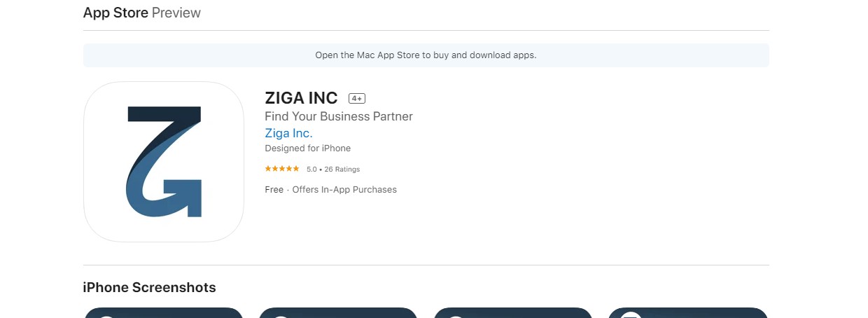Click the circle icon on the fourth screenshot
The height and width of the screenshot is (318, 868).
631,316
